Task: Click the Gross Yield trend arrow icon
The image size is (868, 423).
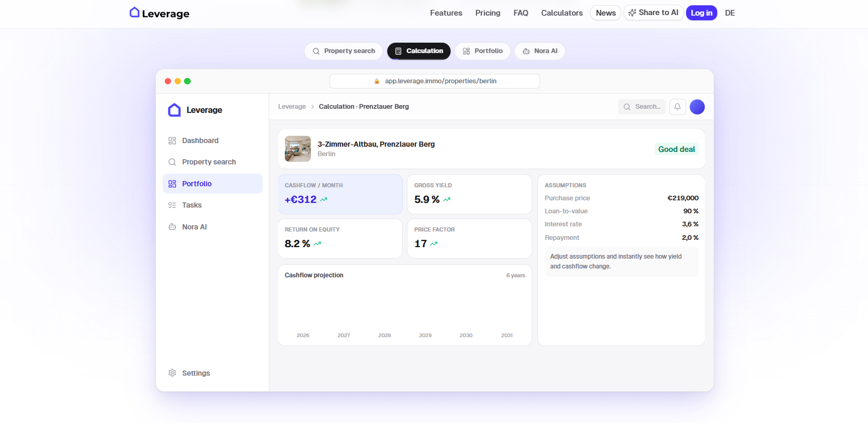Action: point(446,199)
